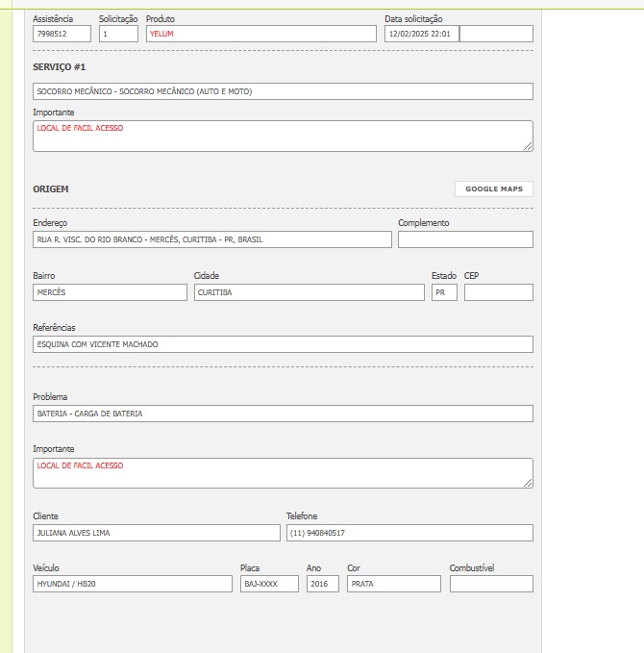
Task: Select the Solicitação field
Action: tap(118, 34)
